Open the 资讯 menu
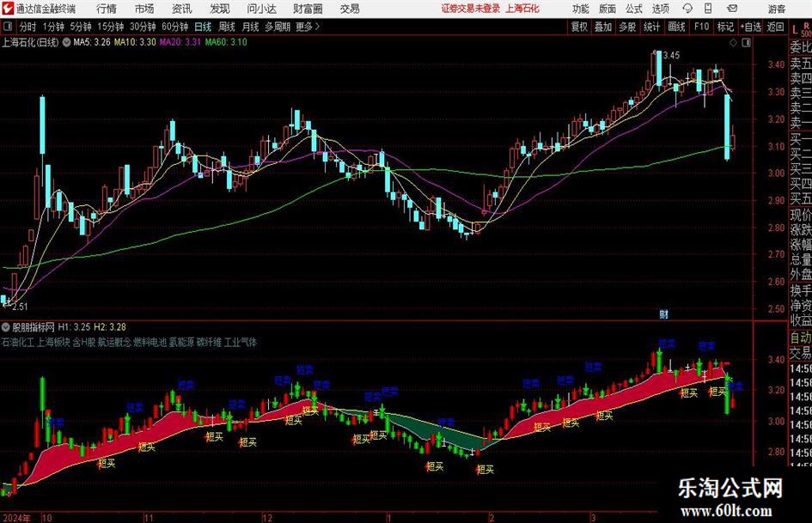The width and height of the screenshot is (812, 523). [182, 9]
